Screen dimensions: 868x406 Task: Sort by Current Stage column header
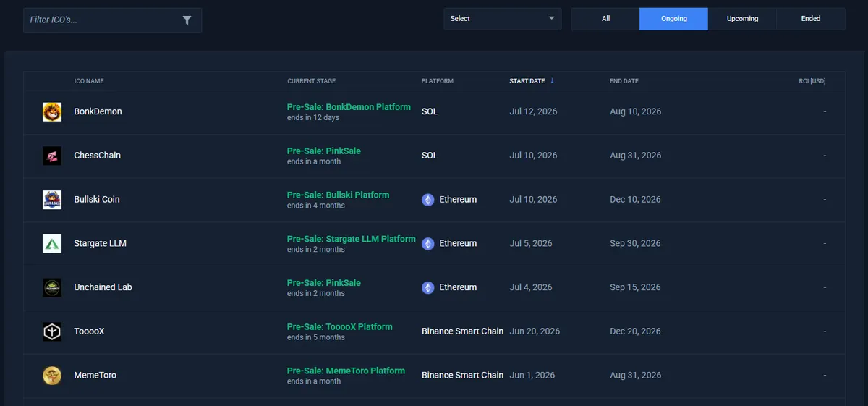click(x=311, y=81)
